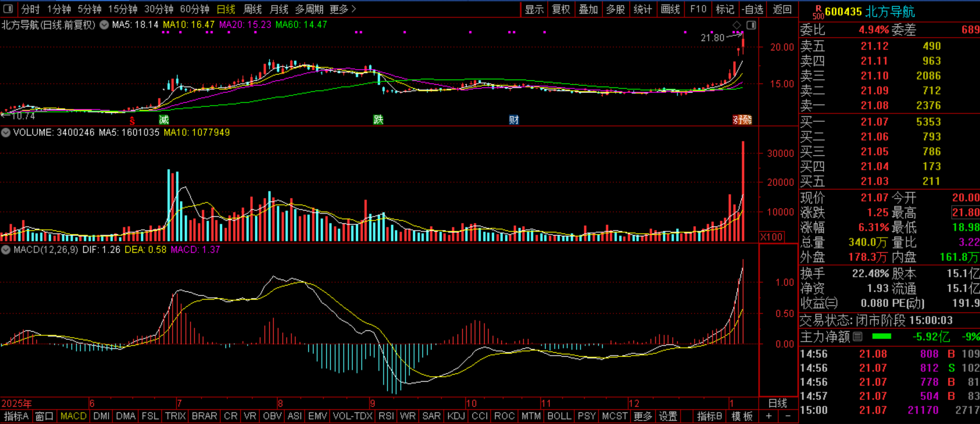Viewport: 980px width, 424px height.
Task: Switch to 分时 intraday view
Action: point(30,9)
